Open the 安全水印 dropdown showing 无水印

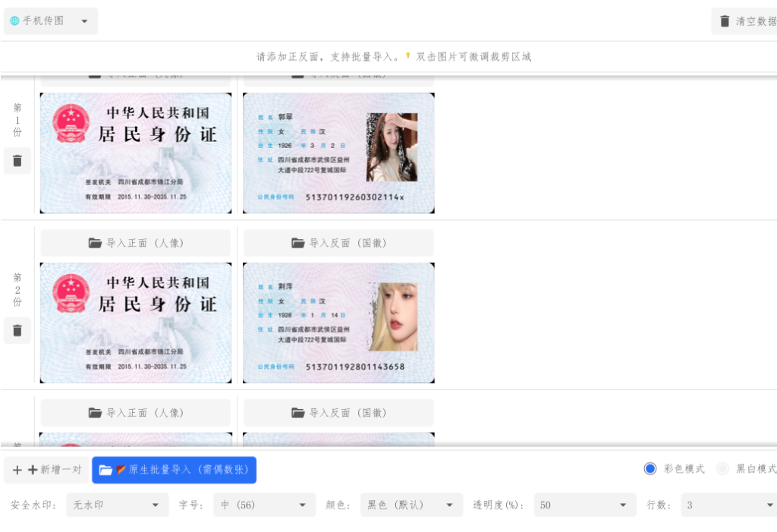[118, 505]
